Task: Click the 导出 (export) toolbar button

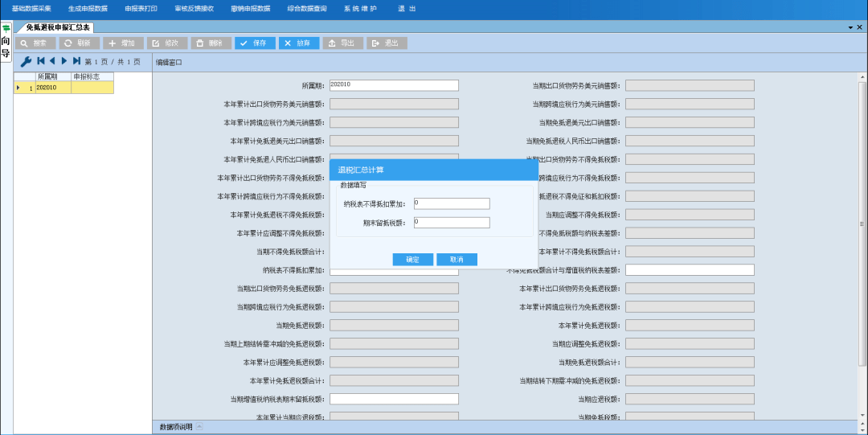Action: point(343,43)
